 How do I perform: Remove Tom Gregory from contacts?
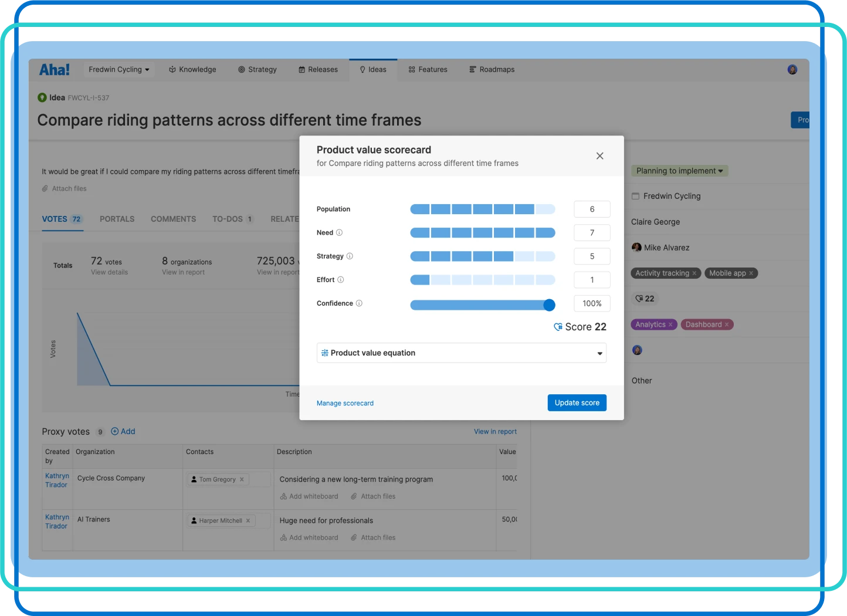coord(242,479)
